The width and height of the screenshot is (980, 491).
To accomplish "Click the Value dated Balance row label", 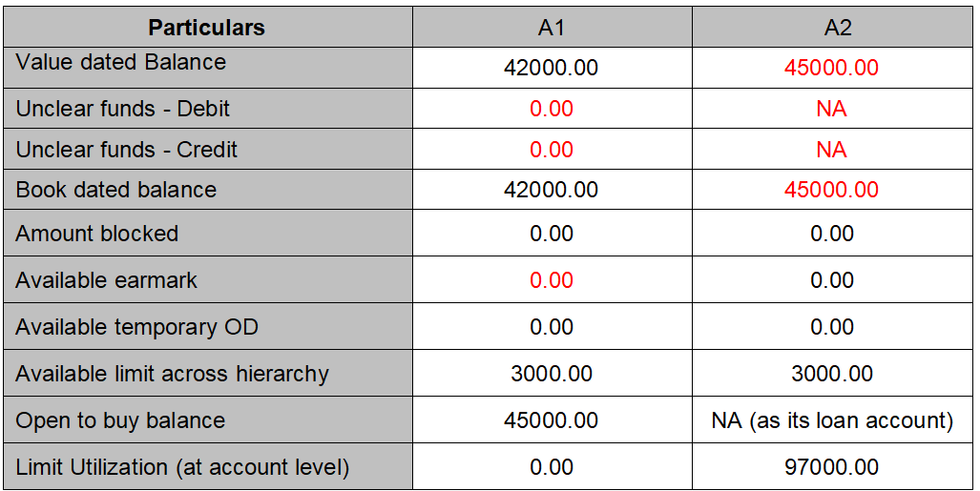I will (121, 63).
